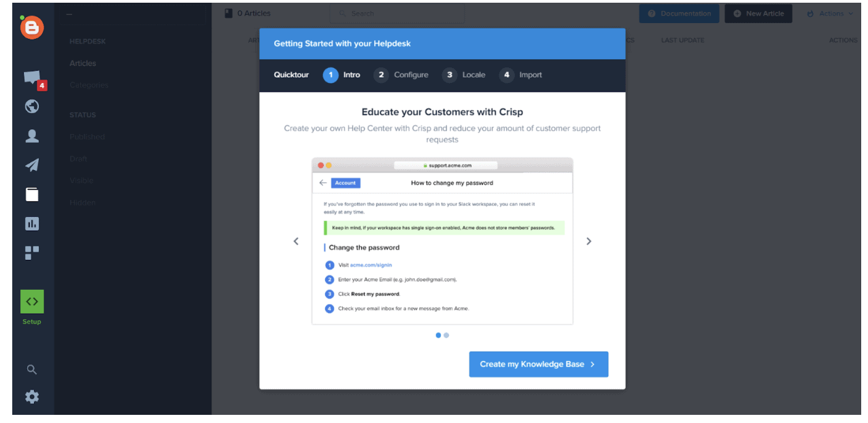The width and height of the screenshot is (868, 423).
Task: Open the inbox chat icon with badge 4
Action: coord(33,80)
